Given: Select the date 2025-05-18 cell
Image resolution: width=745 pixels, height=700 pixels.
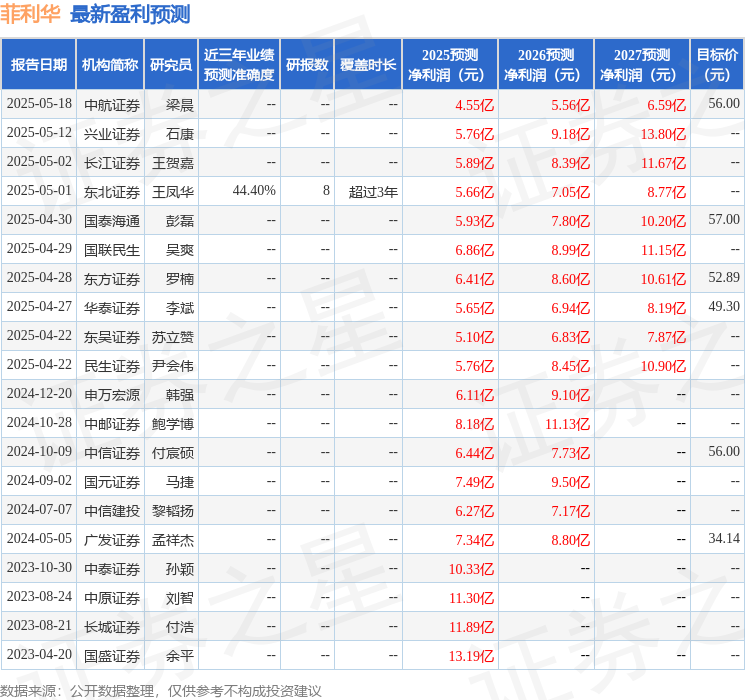Looking at the screenshot, I should click(x=39, y=104).
